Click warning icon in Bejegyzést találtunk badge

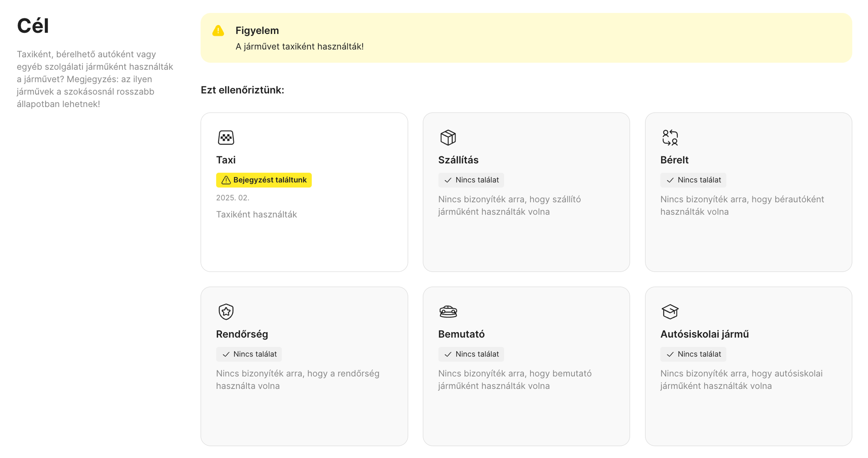(x=226, y=180)
